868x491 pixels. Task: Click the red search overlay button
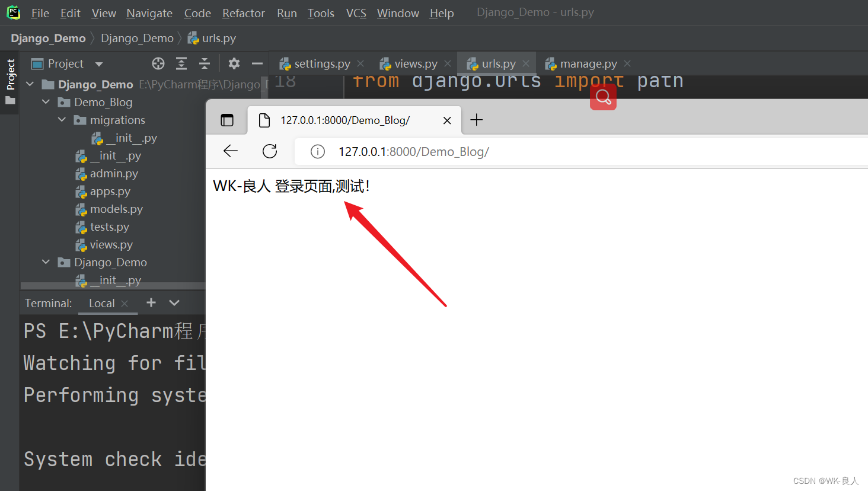tap(603, 97)
